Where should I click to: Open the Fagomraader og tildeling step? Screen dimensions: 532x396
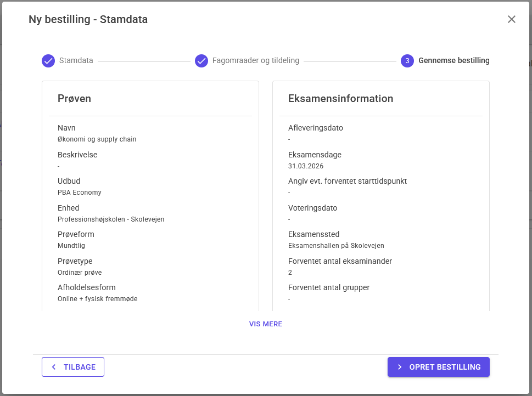[256, 61]
